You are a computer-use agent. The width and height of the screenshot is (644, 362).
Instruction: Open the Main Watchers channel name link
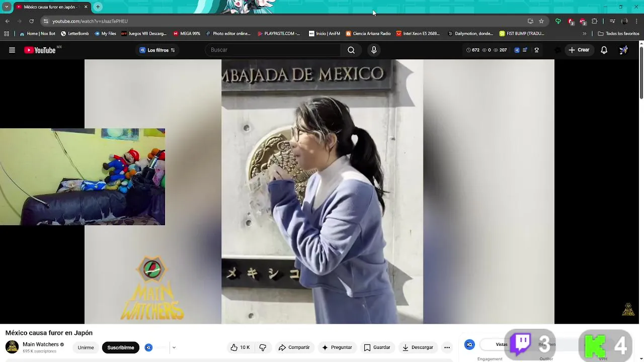(41, 344)
